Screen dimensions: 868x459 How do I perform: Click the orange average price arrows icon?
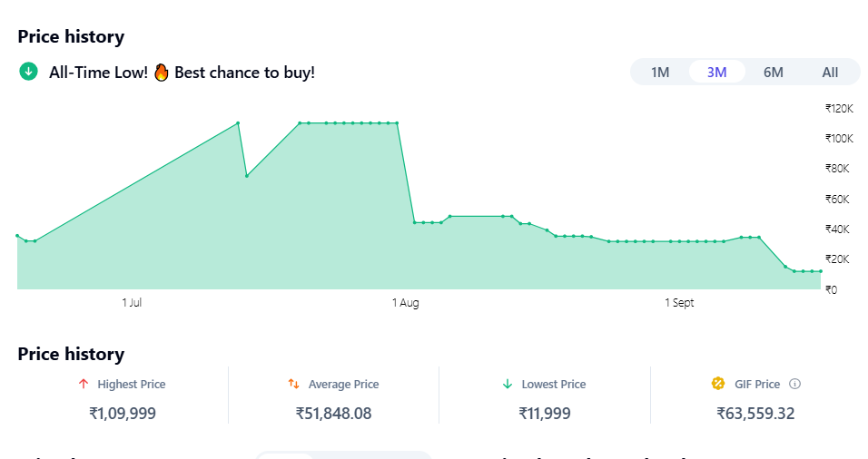point(293,385)
